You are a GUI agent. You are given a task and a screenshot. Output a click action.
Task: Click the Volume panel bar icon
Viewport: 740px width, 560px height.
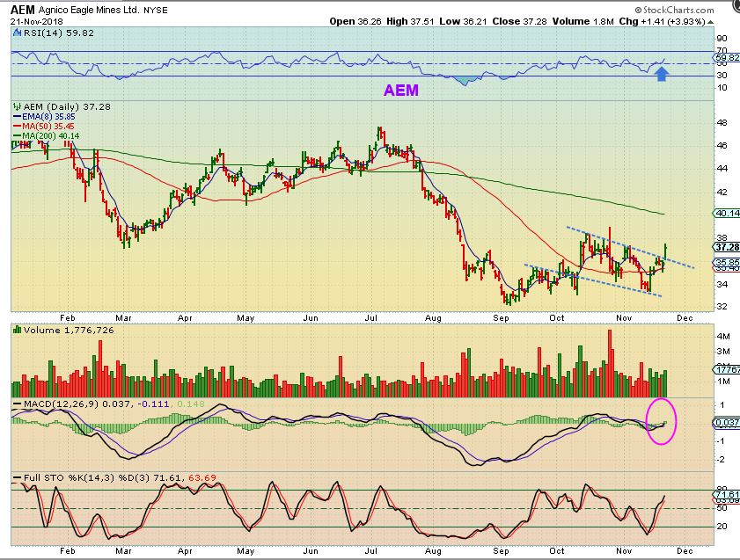point(18,330)
